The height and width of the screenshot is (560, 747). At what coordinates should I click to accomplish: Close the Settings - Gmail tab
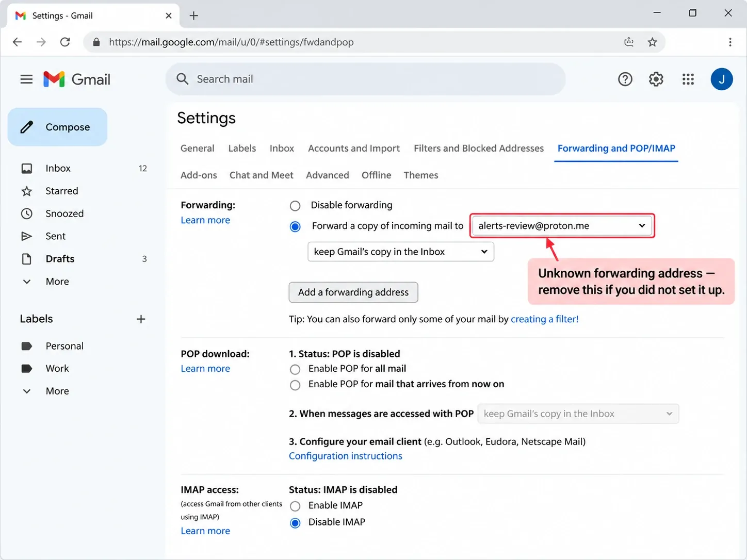click(169, 15)
